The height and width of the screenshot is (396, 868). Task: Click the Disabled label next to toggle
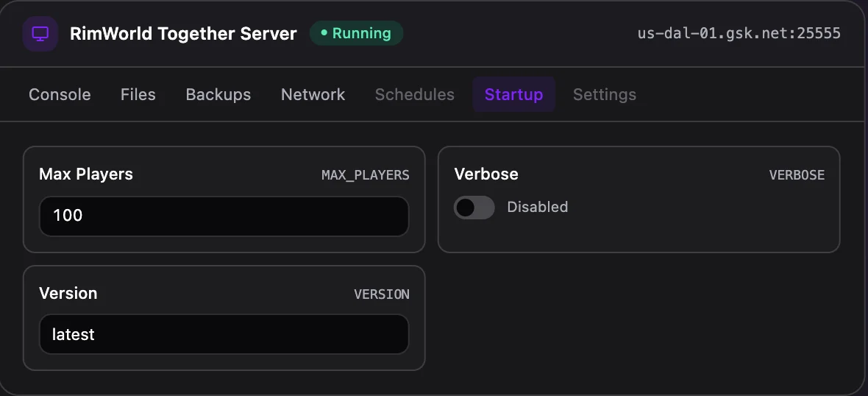click(x=538, y=207)
